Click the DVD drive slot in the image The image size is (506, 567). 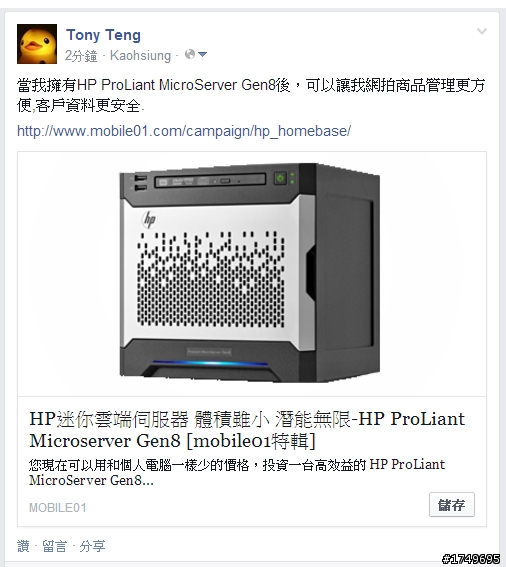[210, 180]
